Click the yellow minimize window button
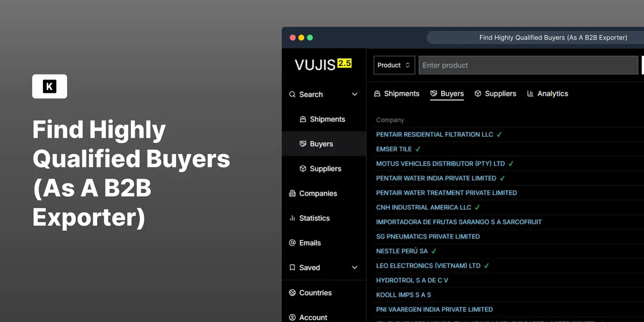Screen dimensions: 644x322 [301, 38]
